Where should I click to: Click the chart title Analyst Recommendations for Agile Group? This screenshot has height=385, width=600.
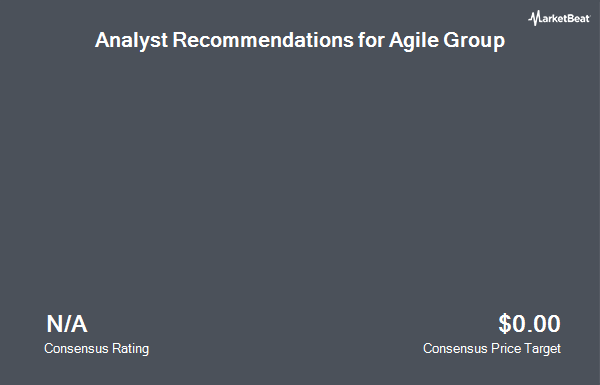click(300, 40)
